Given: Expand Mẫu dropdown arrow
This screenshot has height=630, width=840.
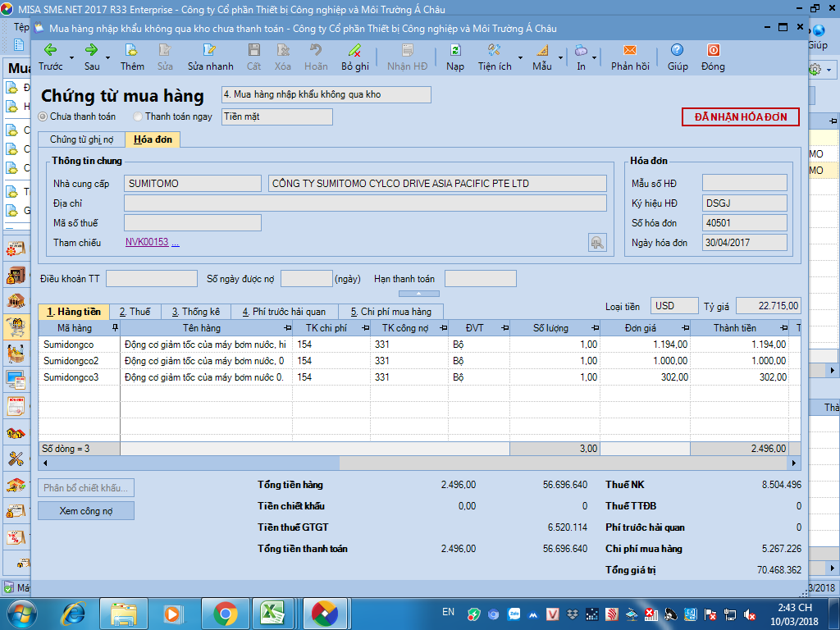Looking at the screenshot, I should (560, 58).
